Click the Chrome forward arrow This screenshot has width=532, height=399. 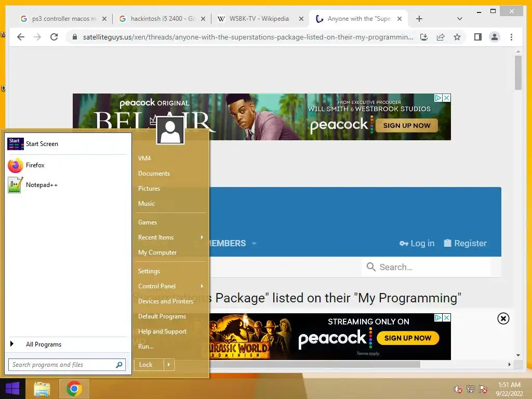coord(37,37)
